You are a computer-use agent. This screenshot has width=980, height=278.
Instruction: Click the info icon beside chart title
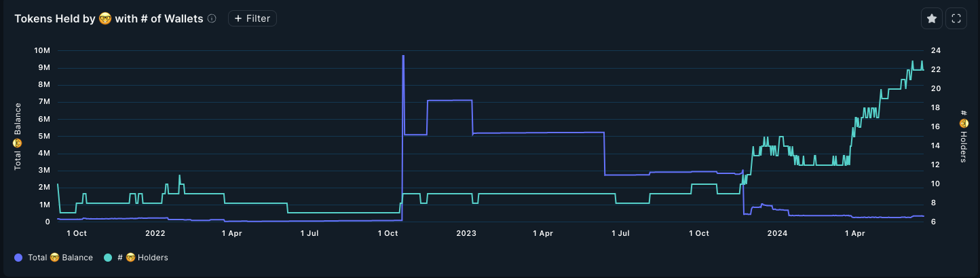[x=212, y=19]
